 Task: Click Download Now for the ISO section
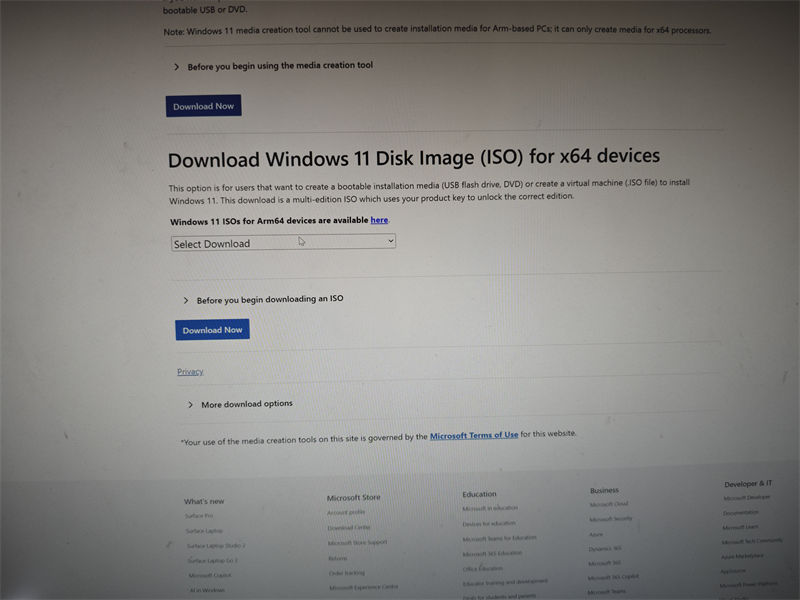tap(212, 330)
